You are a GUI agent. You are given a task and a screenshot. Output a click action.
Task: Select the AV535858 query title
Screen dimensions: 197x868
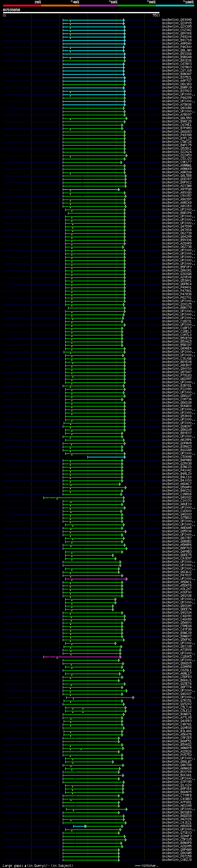11,10
